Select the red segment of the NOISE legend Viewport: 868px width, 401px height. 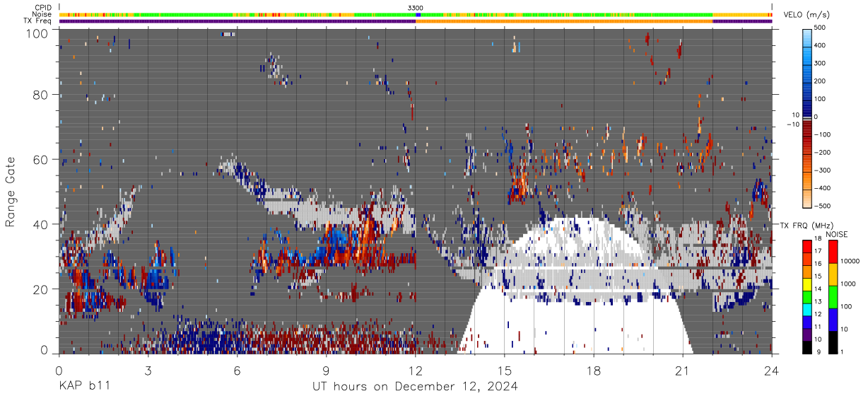pyautogui.click(x=833, y=252)
